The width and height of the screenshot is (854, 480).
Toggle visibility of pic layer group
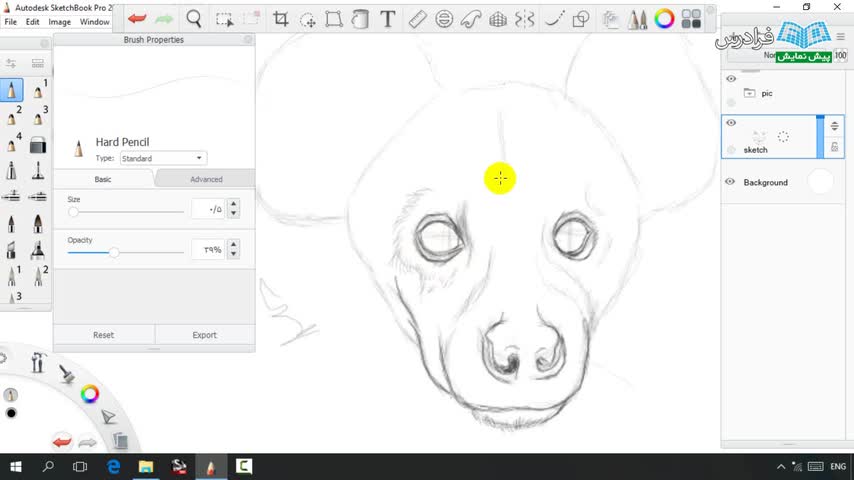tap(731, 79)
